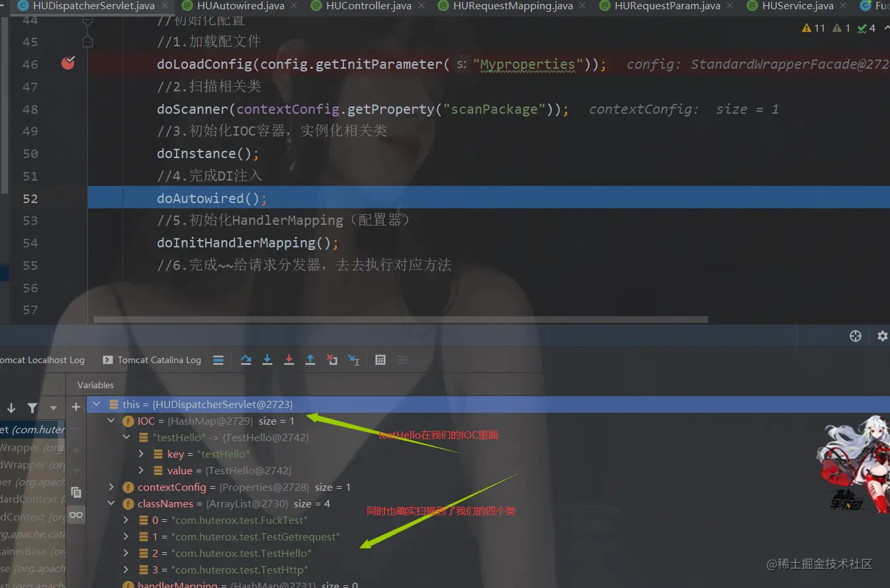The image size is (890, 588).
Task: Click the New Watch plus icon
Action: point(76,407)
